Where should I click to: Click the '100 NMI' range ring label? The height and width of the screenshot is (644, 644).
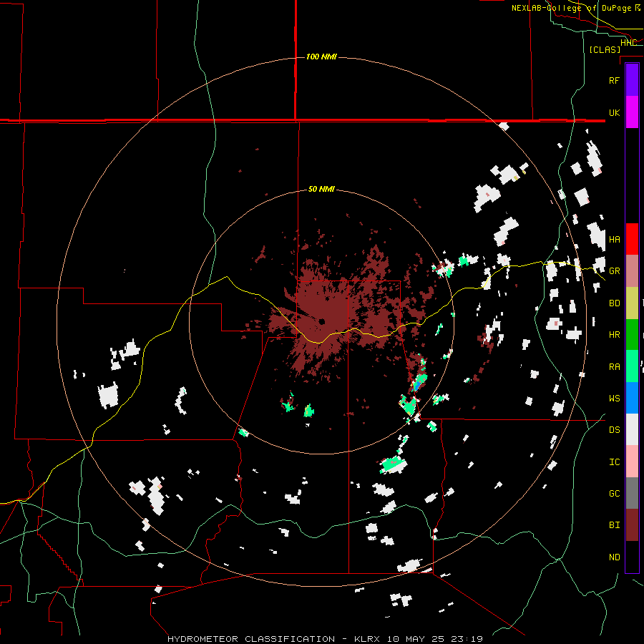[x=321, y=57]
